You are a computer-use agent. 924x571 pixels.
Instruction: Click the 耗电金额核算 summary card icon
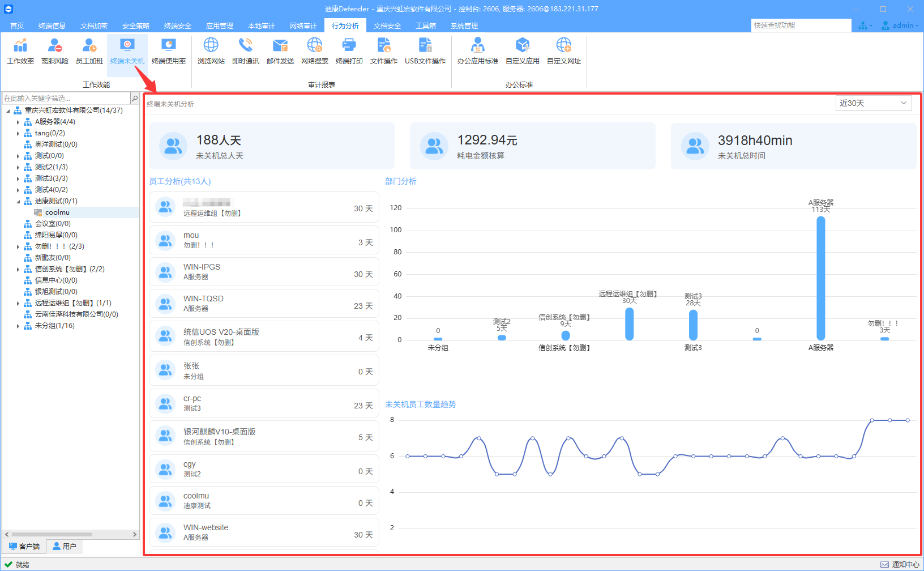(x=434, y=146)
